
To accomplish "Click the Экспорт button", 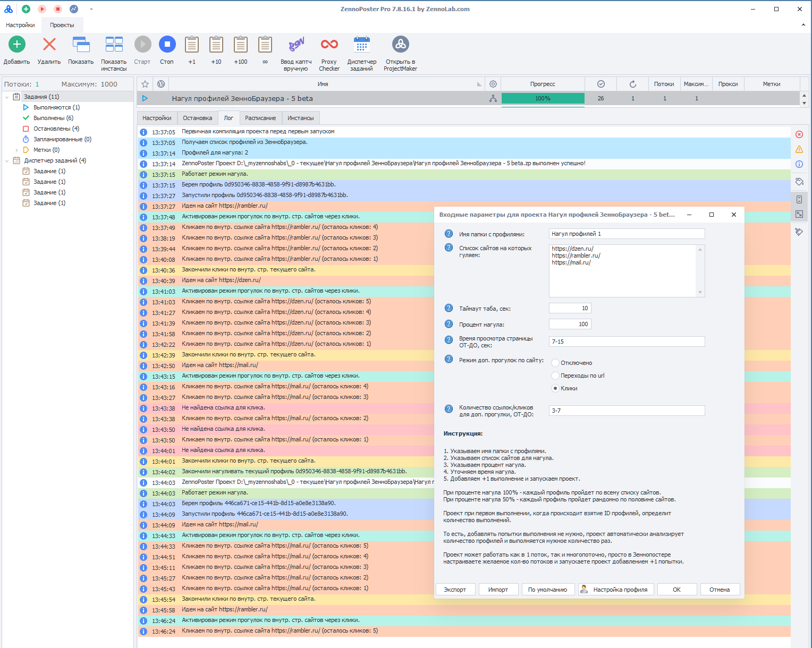I will coord(455,590).
